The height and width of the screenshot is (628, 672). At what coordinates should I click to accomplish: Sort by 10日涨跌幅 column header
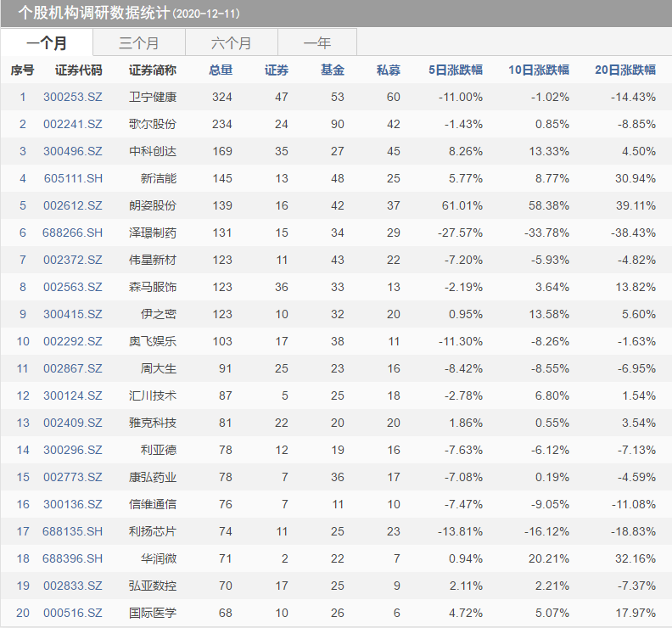[x=539, y=70]
